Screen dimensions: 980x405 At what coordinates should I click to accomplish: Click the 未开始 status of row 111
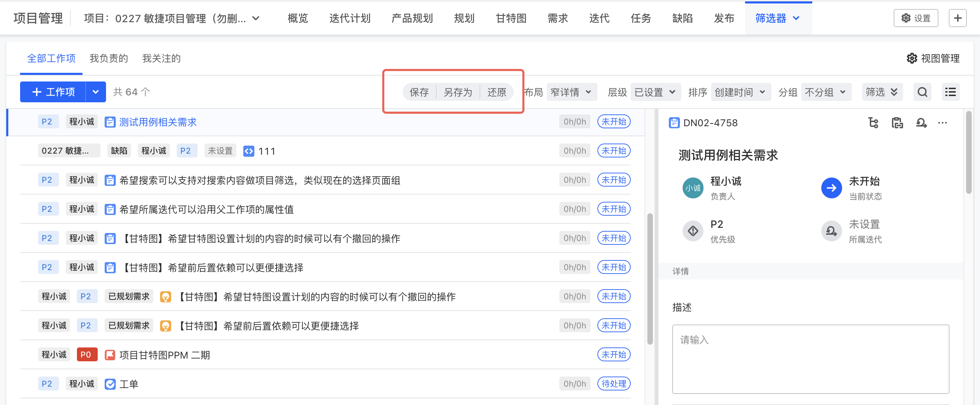614,151
